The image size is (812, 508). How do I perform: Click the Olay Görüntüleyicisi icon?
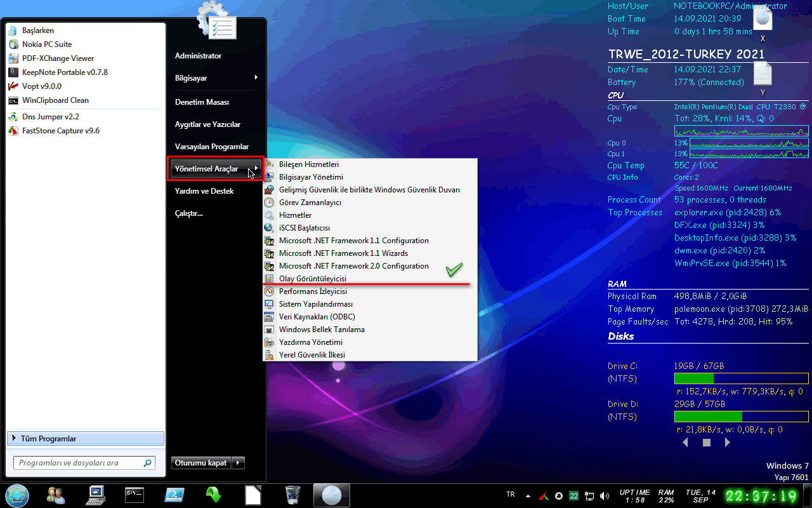tap(269, 279)
